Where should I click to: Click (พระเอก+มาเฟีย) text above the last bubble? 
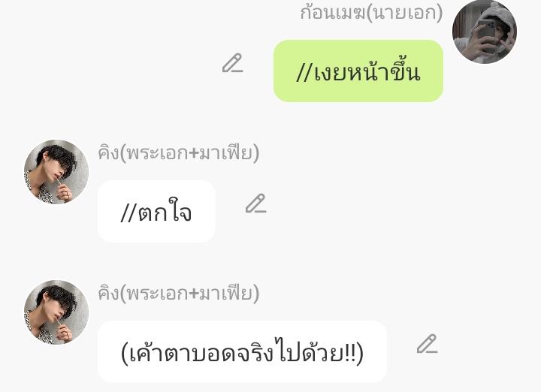point(189,294)
